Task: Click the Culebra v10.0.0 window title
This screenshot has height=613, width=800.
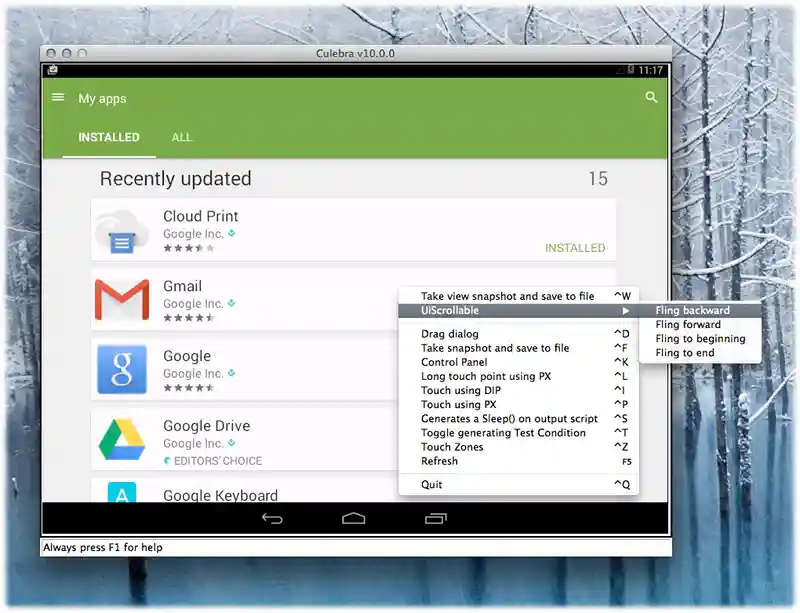Action: 355,54
